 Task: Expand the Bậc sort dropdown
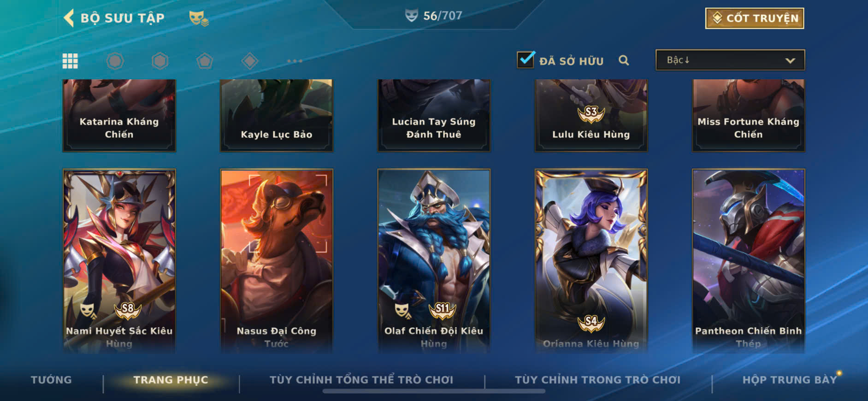click(730, 60)
